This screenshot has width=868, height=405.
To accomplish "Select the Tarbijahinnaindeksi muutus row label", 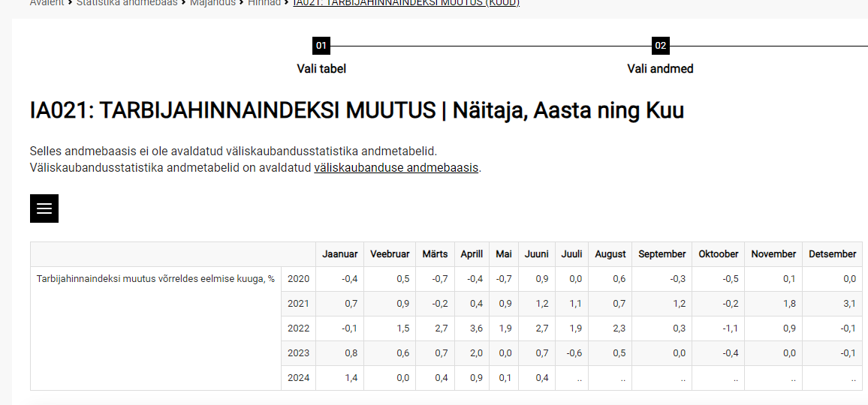I will click(x=155, y=279).
